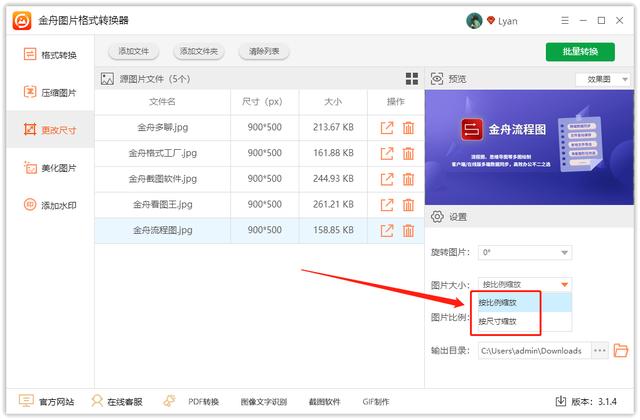Select the 更改尺寸 sidebar tab

coord(50,130)
